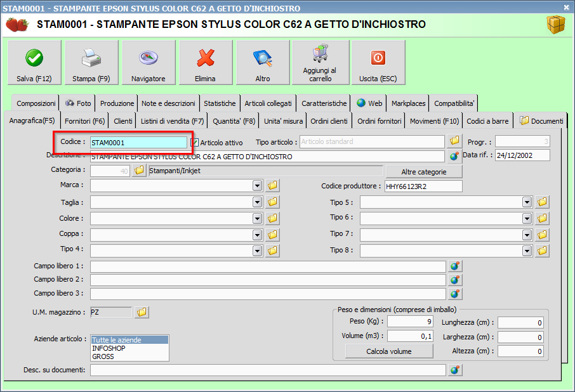Open the Documenti tab
The height and width of the screenshot is (392, 575).
[541, 121]
